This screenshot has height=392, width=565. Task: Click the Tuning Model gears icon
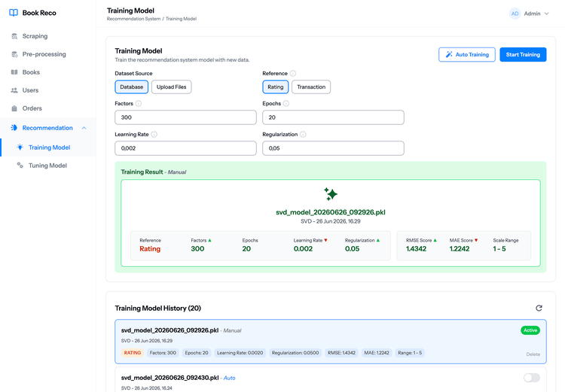tap(20, 166)
